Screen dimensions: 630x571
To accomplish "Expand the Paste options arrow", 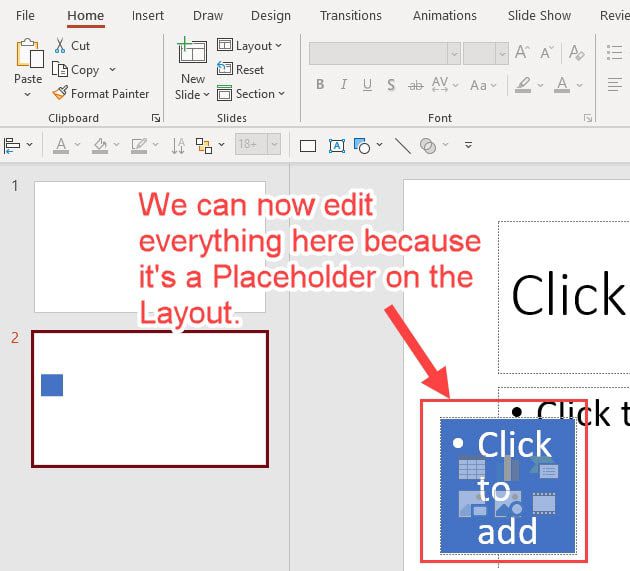I will tap(27, 95).
